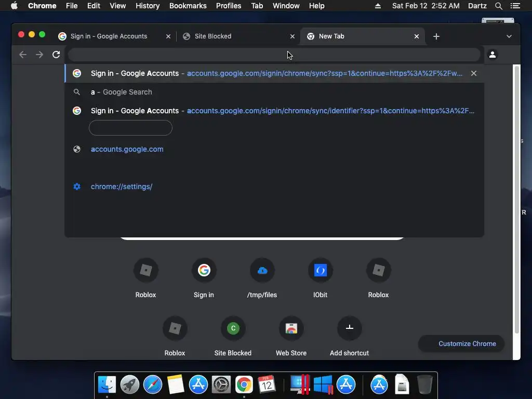Open the History menu
This screenshot has height=399, width=532.
click(x=148, y=6)
